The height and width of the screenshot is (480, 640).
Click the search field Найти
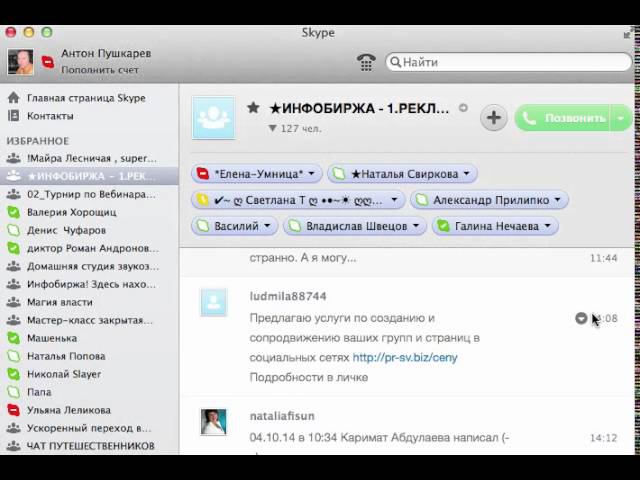point(509,62)
